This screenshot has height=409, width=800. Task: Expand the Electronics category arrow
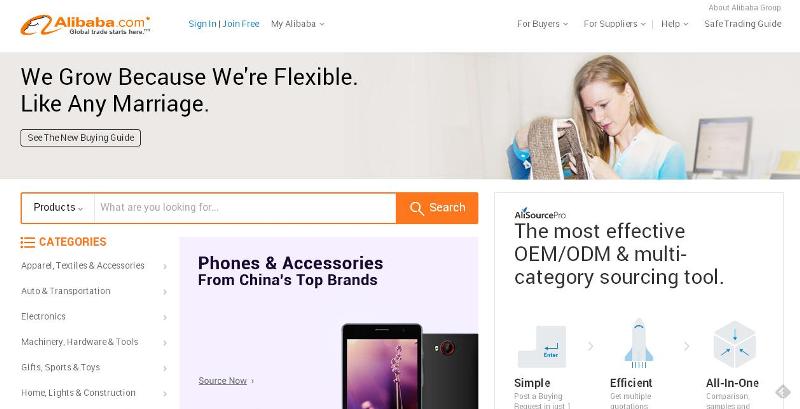165,317
